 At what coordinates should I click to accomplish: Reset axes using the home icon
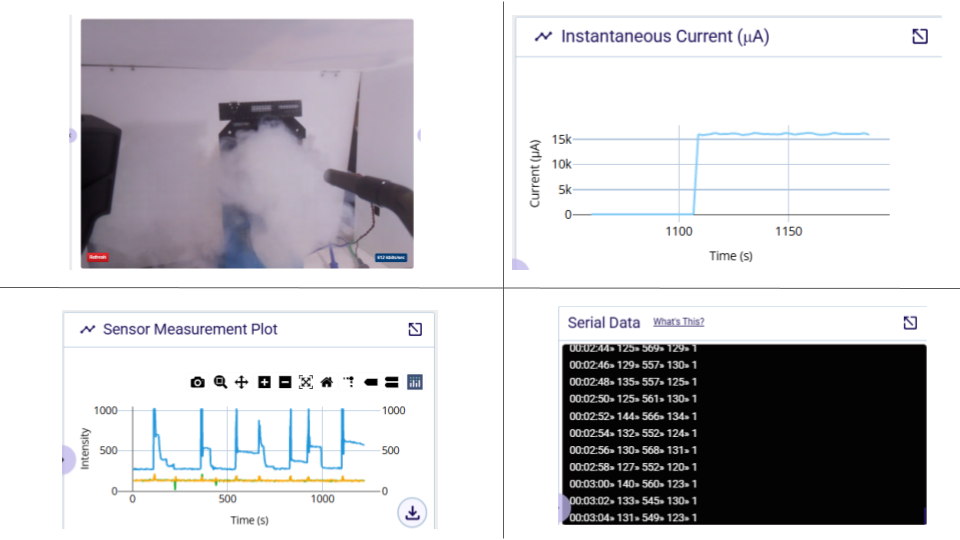(327, 382)
